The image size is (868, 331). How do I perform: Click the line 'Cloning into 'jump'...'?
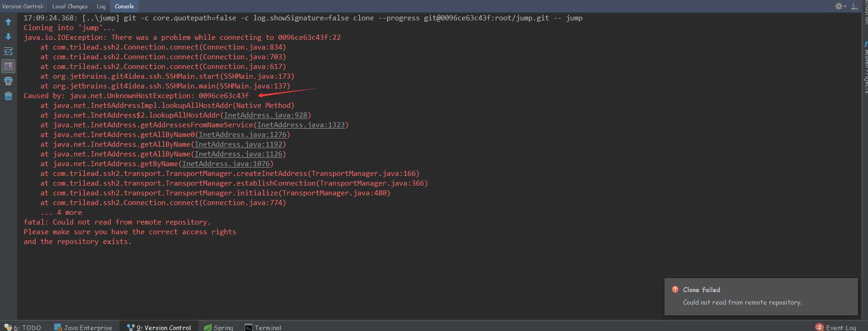click(69, 28)
